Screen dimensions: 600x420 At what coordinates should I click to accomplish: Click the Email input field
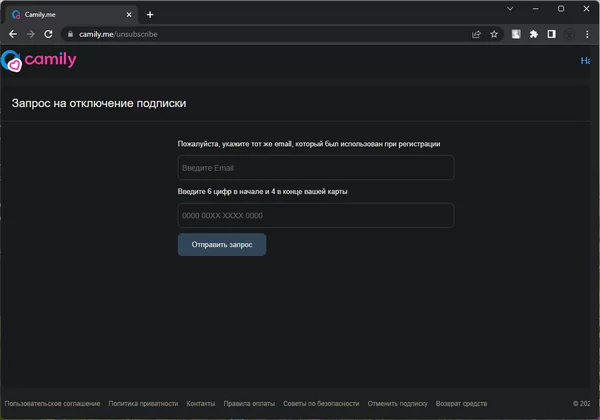315,168
